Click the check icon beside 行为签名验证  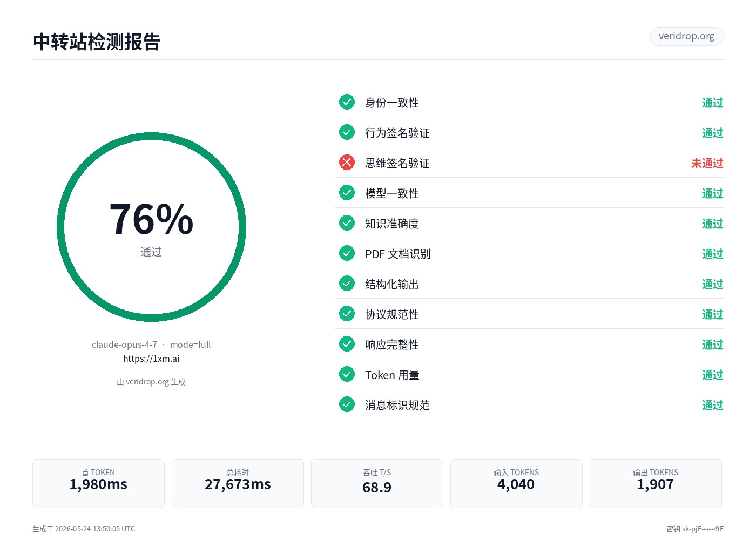coord(347,132)
